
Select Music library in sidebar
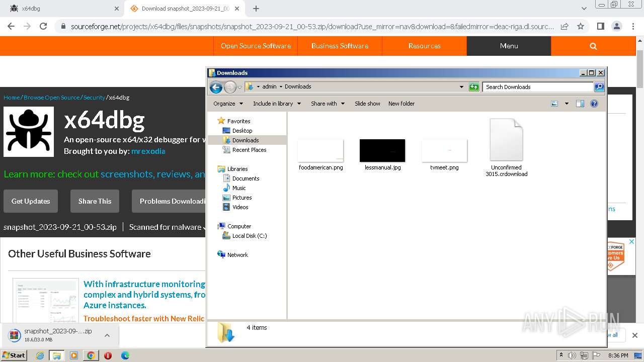[239, 188]
